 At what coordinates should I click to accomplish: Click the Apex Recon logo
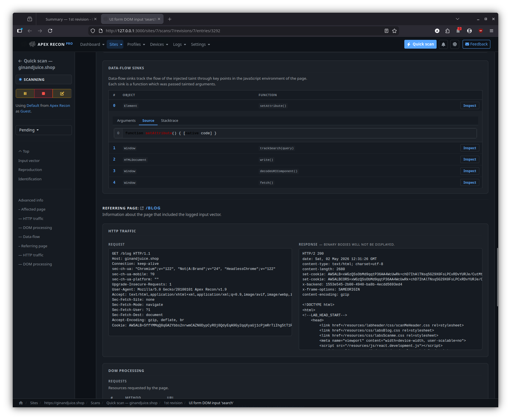51,44
